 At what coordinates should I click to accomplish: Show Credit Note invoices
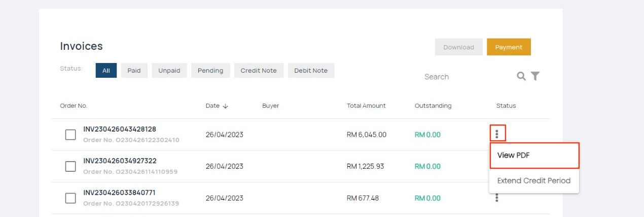click(259, 71)
